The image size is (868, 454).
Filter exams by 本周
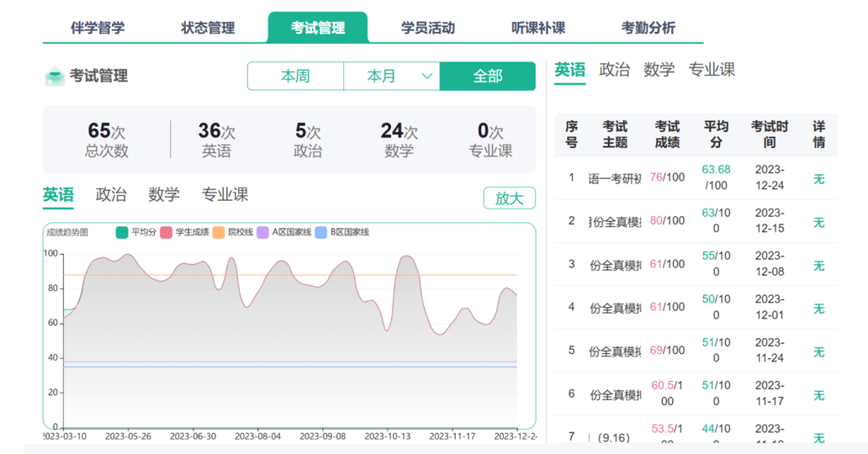(295, 76)
